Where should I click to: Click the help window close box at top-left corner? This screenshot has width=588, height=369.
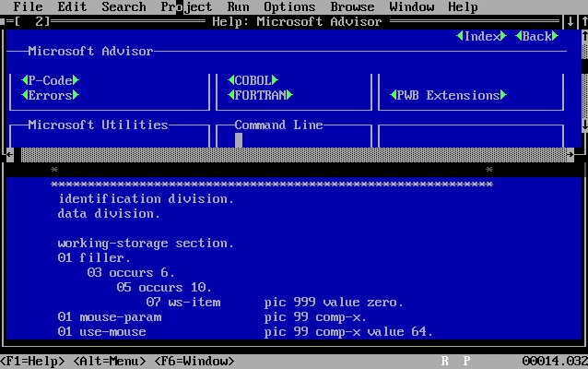pos(2,21)
